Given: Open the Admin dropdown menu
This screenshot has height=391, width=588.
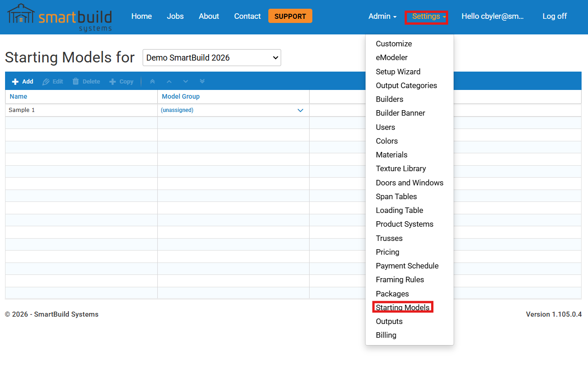Looking at the screenshot, I should coord(383,16).
